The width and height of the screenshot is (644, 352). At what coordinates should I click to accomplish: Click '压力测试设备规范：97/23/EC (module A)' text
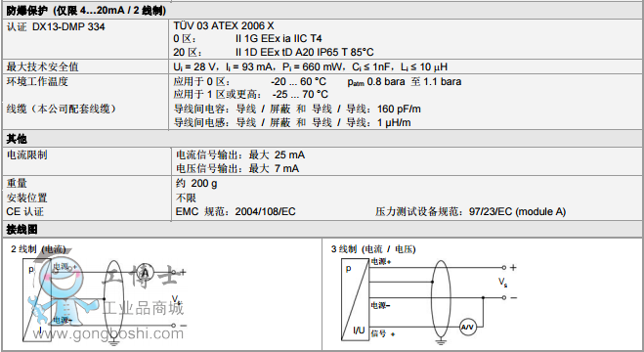pyautogui.click(x=470, y=212)
